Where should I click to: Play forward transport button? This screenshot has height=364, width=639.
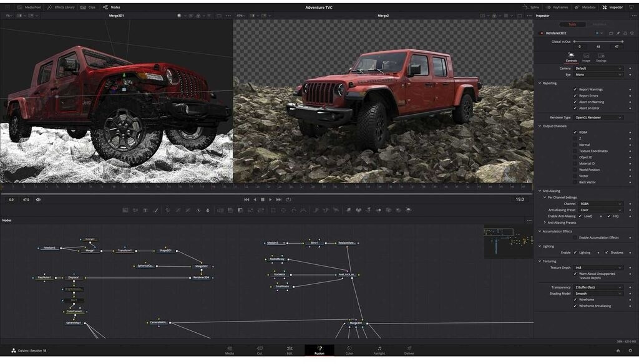(x=270, y=199)
